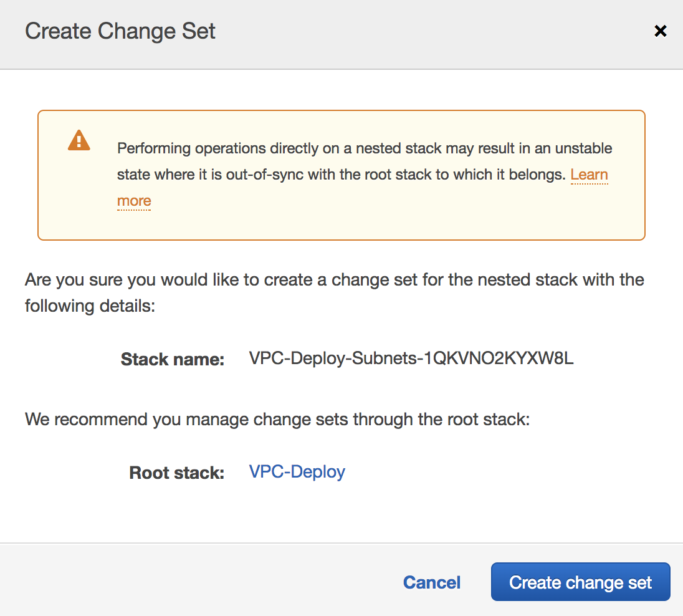683x616 pixels.
Task: Click the "Stack name:" label
Action: coord(172,359)
